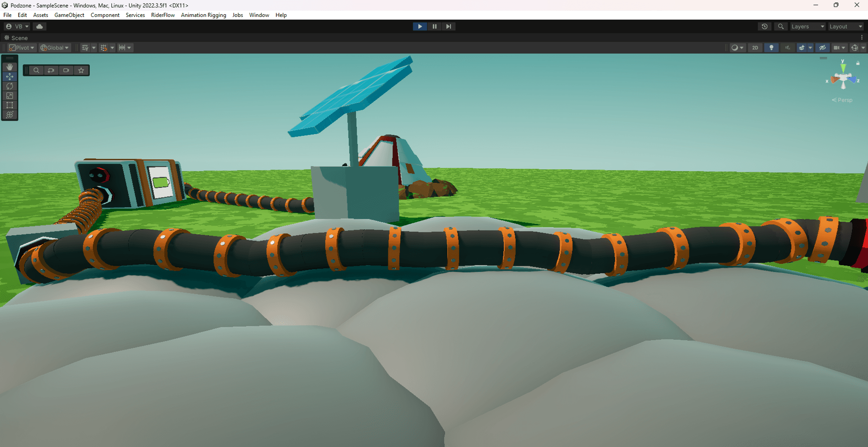Open the Animation Rigging menu
Screen dimensions: 868x447
[x=204, y=15]
